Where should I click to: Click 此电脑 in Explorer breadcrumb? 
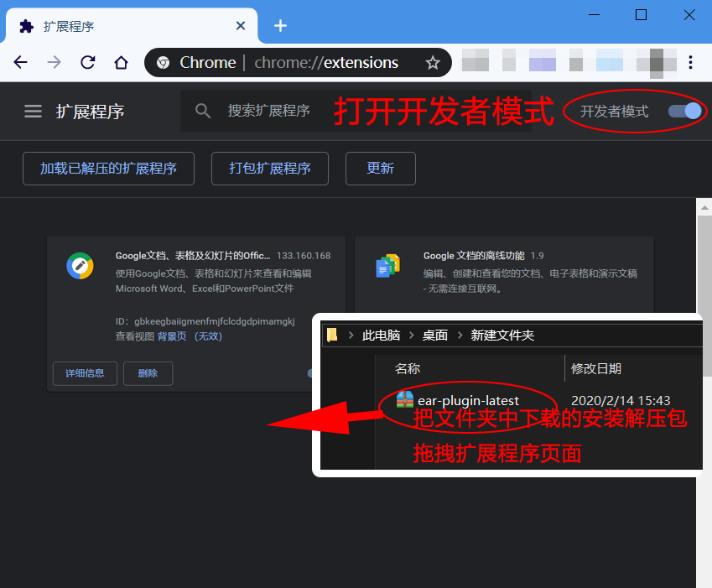point(381,336)
